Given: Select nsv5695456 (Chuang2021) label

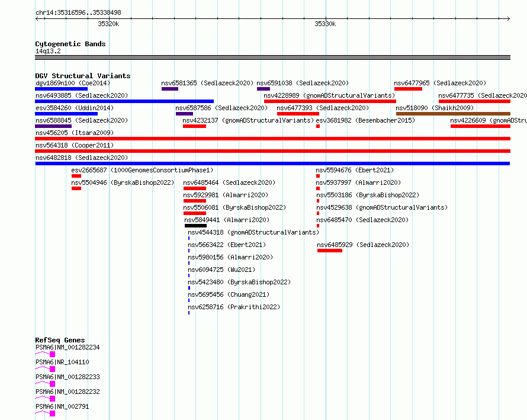Looking at the screenshot, I should tap(229, 294).
